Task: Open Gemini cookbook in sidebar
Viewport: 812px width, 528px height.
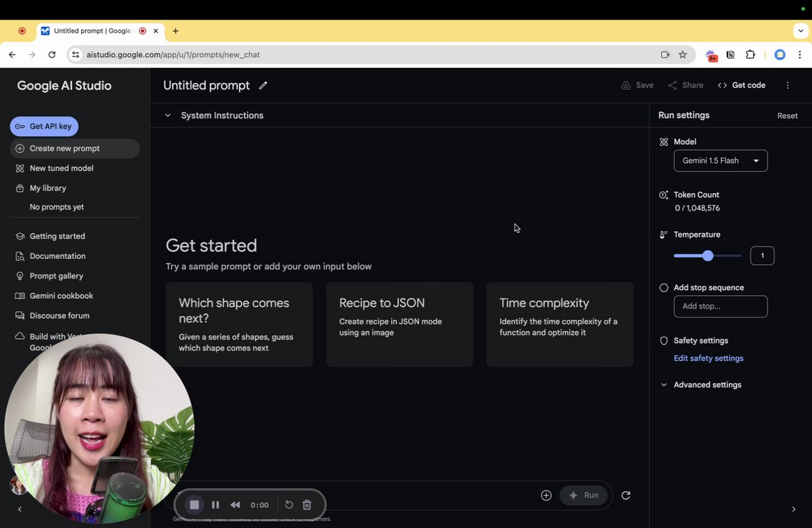Action: [61, 296]
